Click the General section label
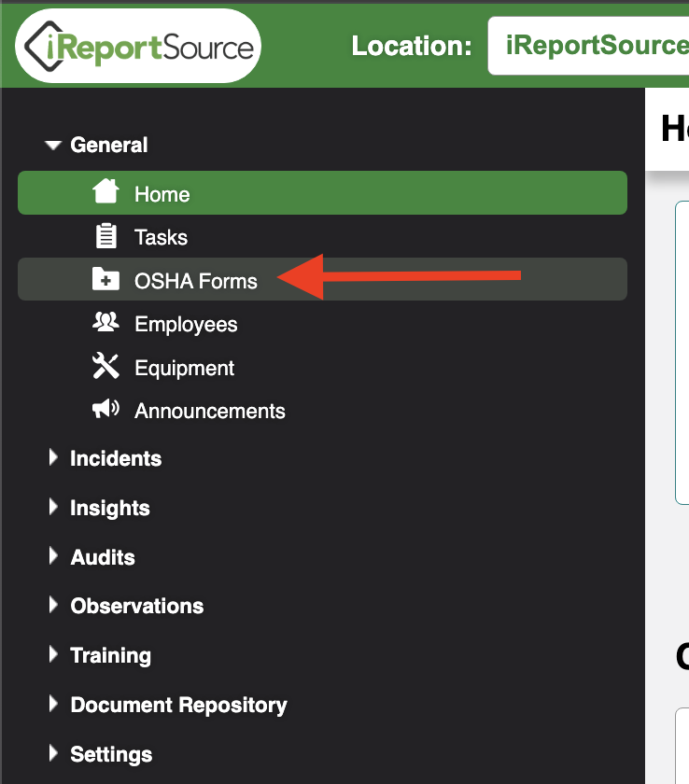The height and width of the screenshot is (784, 689). 109,145
